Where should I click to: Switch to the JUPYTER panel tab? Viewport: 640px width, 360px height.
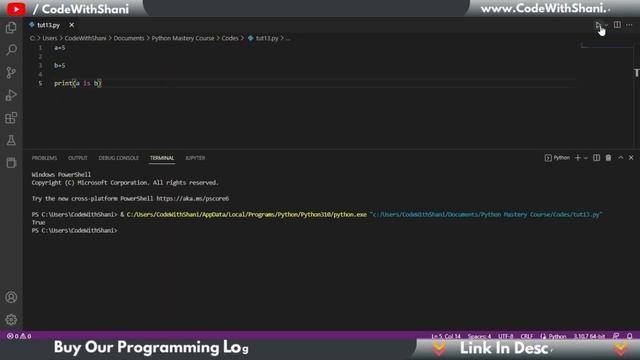[195, 158]
